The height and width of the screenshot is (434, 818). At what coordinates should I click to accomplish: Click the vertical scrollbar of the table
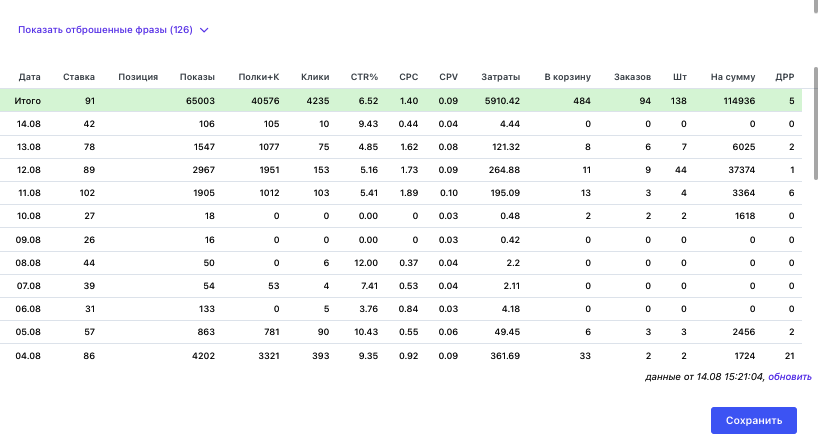point(815,124)
